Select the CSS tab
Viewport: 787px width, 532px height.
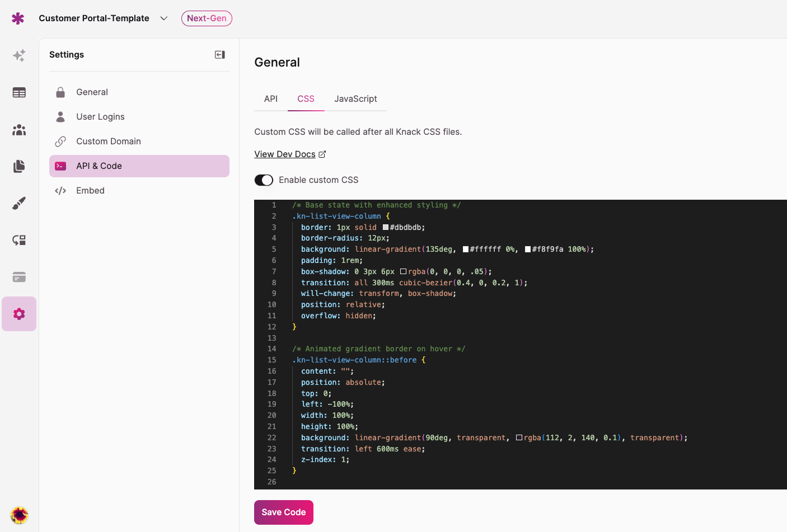pyautogui.click(x=306, y=99)
